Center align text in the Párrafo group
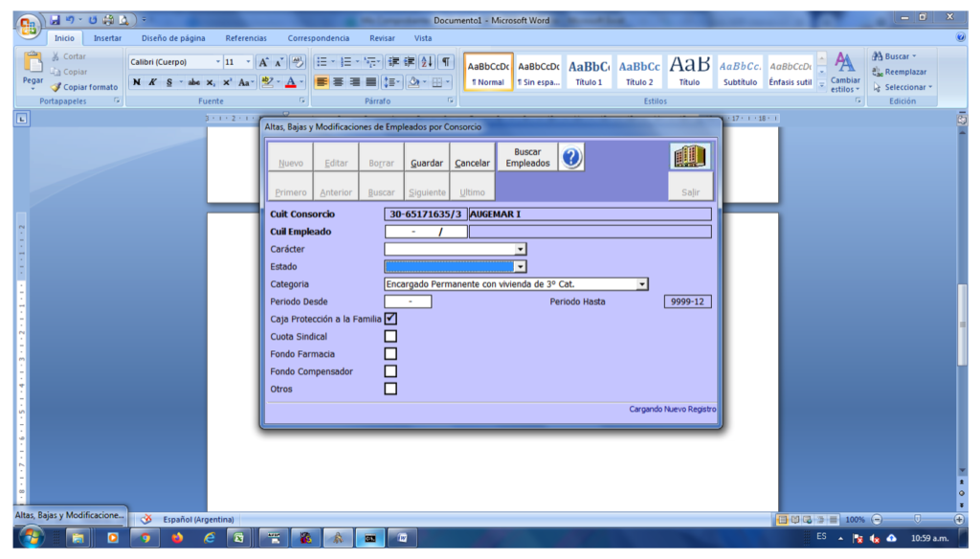 (x=339, y=82)
